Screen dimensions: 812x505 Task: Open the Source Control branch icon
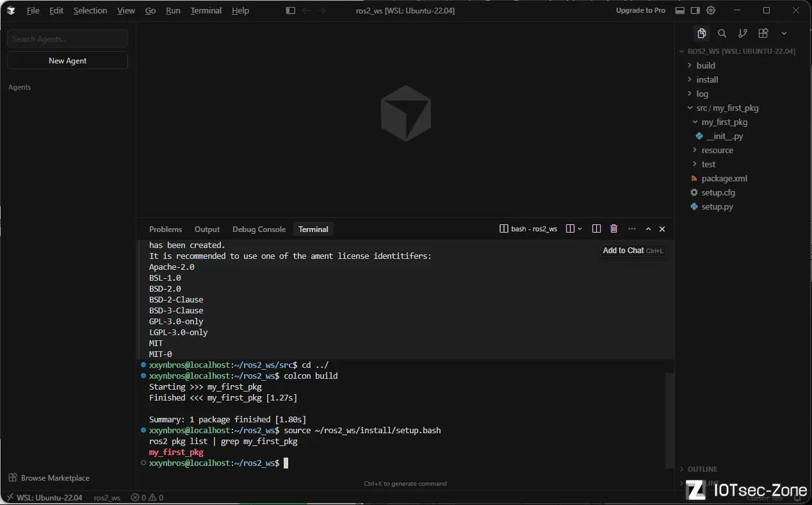(743, 33)
